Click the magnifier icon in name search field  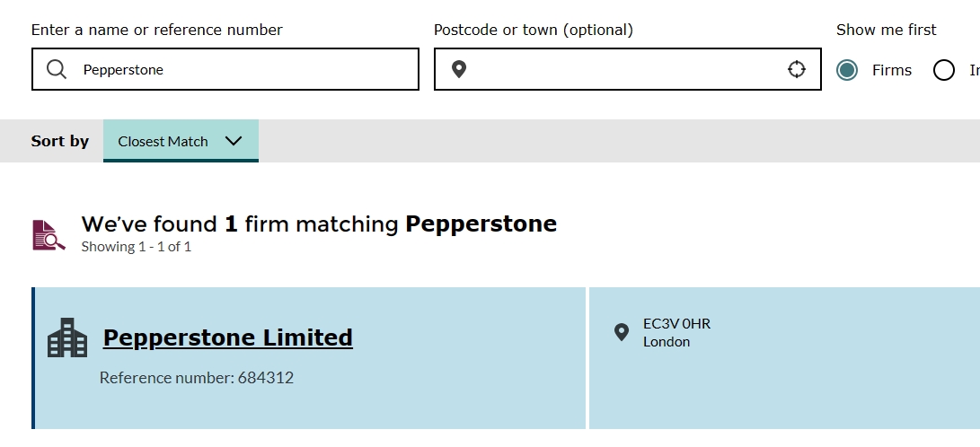(x=57, y=69)
